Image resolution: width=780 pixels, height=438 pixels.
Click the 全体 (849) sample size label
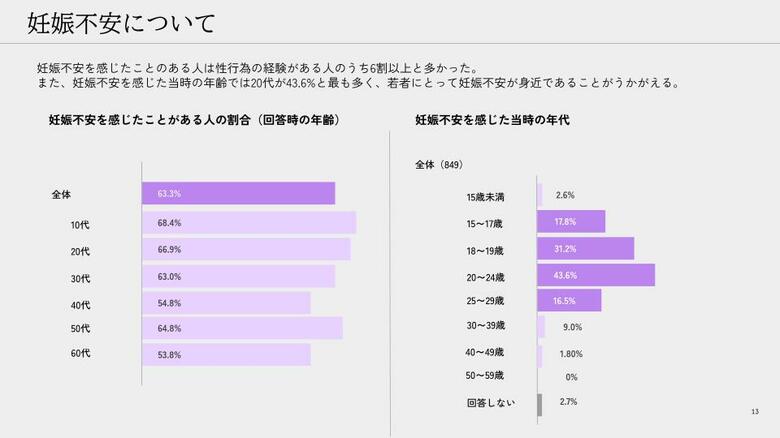pyautogui.click(x=439, y=165)
